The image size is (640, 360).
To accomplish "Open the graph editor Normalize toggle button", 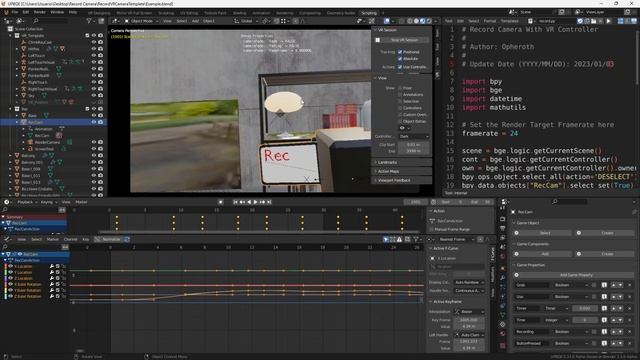I will tap(108, 240).
